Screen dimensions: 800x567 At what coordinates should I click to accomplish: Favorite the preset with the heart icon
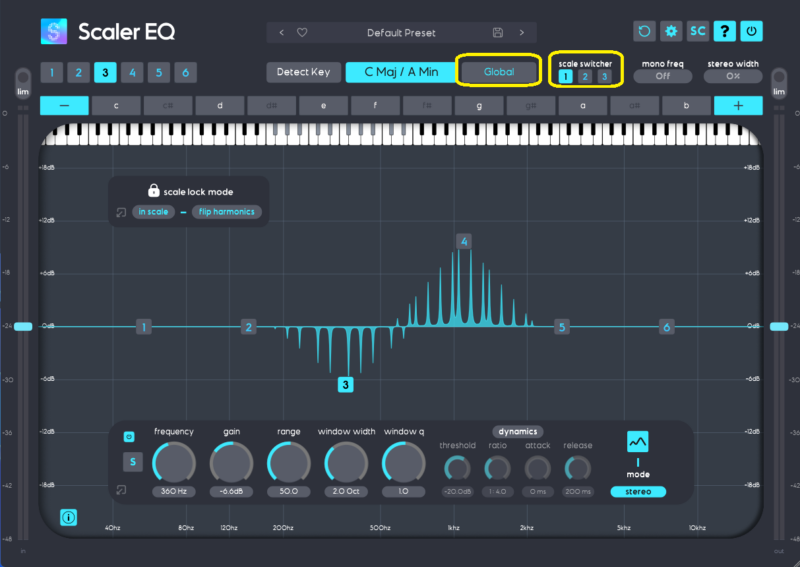(x=302, y=33)
